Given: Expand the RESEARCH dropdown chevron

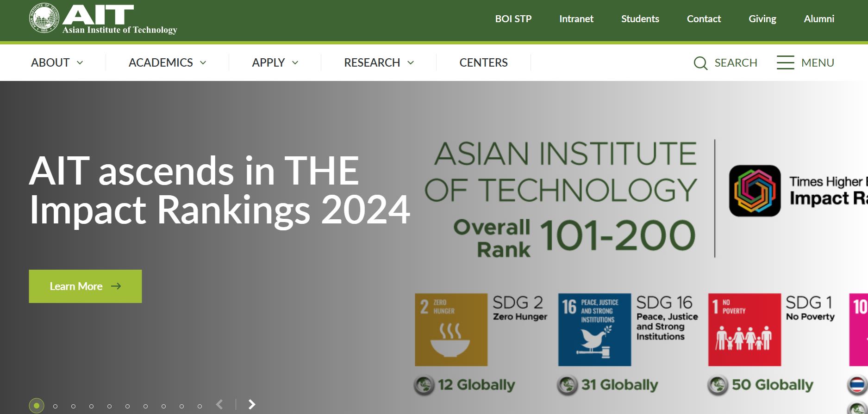Looking at the screenshot, I should [410, 62].
